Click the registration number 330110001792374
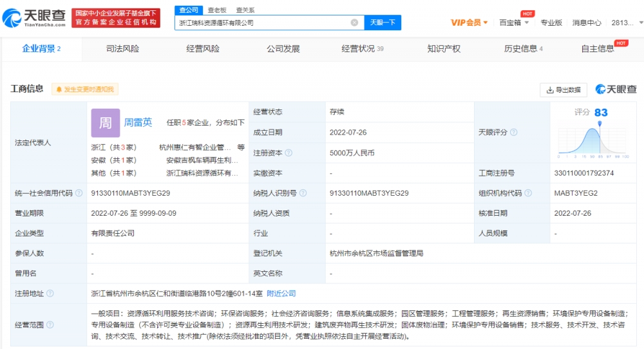The height and width of the screenshot is (349, 644). tap(583, 173)
